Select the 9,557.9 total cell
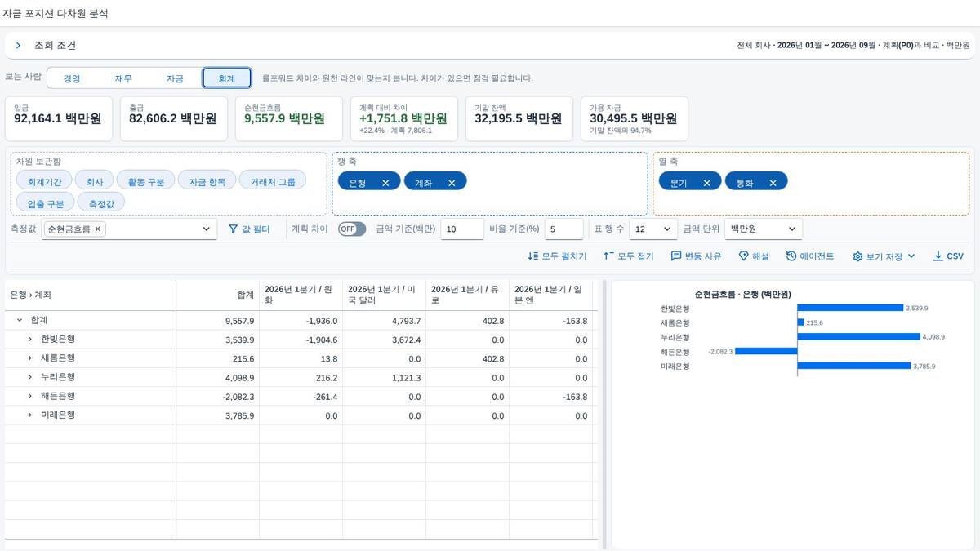Image resolution: width=980 pixels, height=551 pixels. tap(218, 321)
